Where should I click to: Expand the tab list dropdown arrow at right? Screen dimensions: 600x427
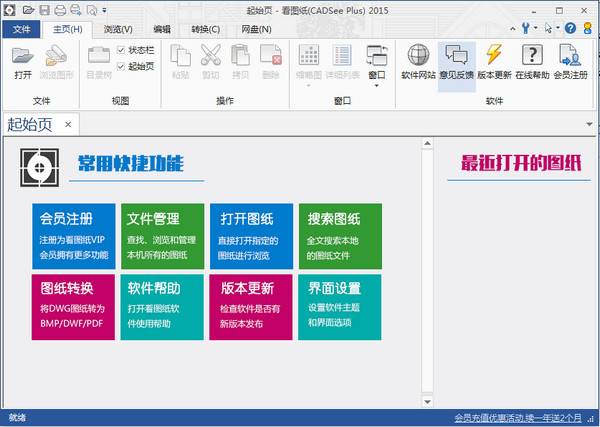[589, 124]
